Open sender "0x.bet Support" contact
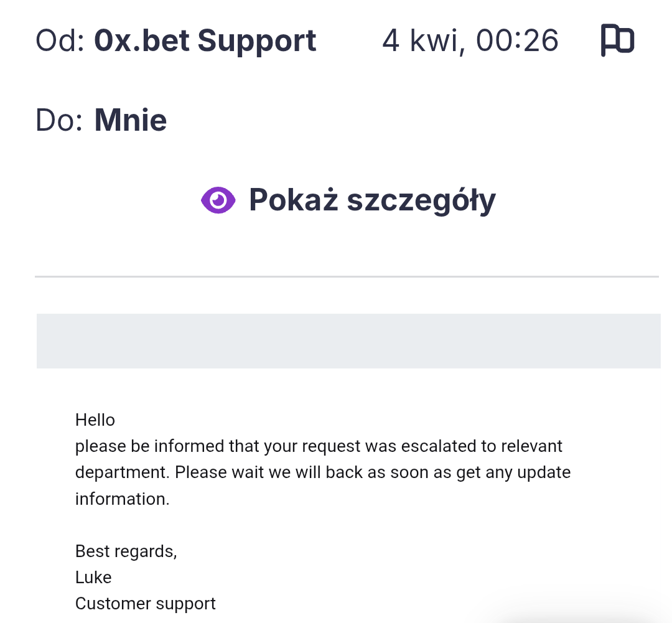Screen dimensions: 672x623 tap(205, 41)
